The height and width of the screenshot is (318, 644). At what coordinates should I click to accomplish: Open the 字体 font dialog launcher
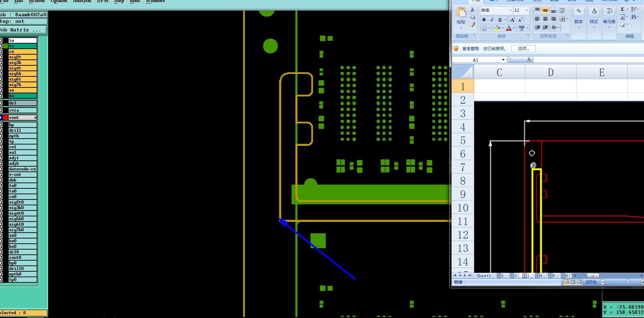tap(528, 36)
